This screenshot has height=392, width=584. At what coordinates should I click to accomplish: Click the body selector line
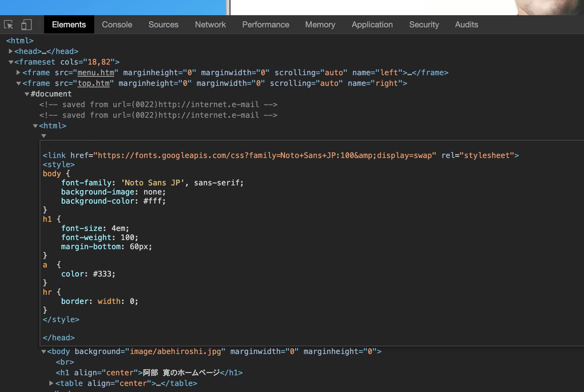pos(56,174)
